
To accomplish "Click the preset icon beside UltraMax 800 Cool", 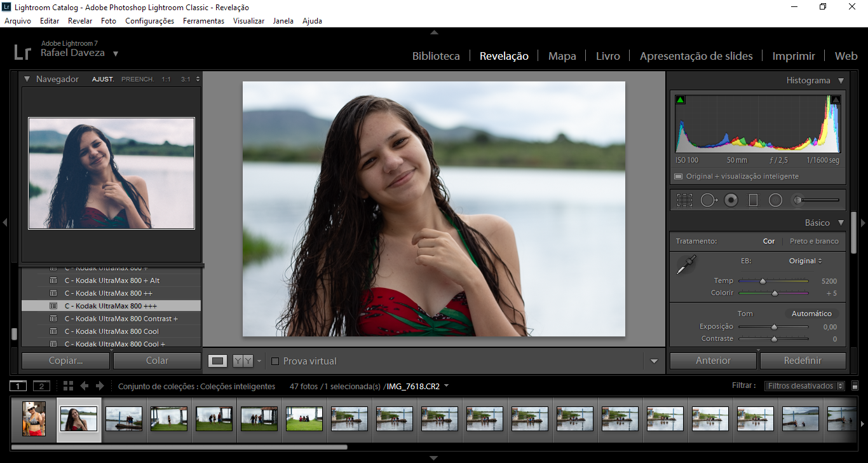I will tap(53, 331).
